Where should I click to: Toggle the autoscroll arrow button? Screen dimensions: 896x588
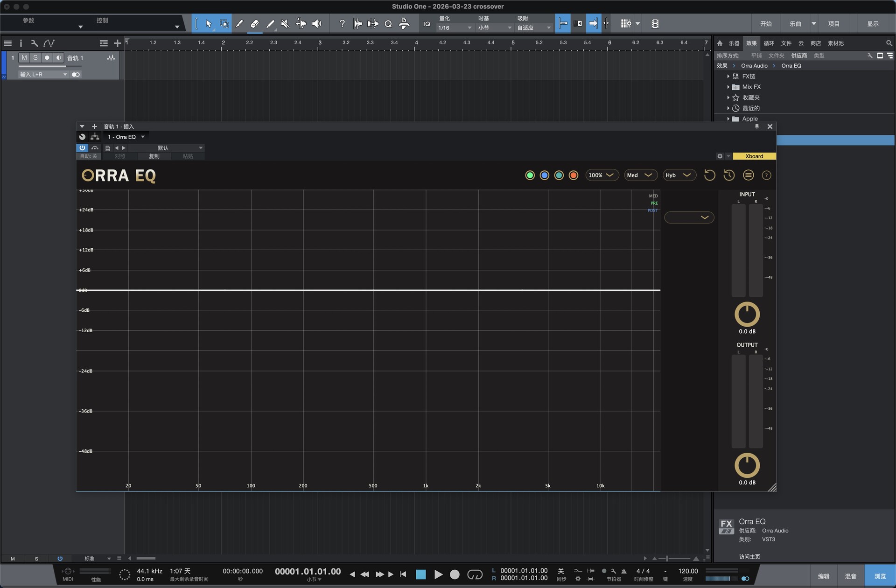tap(593, 24)
